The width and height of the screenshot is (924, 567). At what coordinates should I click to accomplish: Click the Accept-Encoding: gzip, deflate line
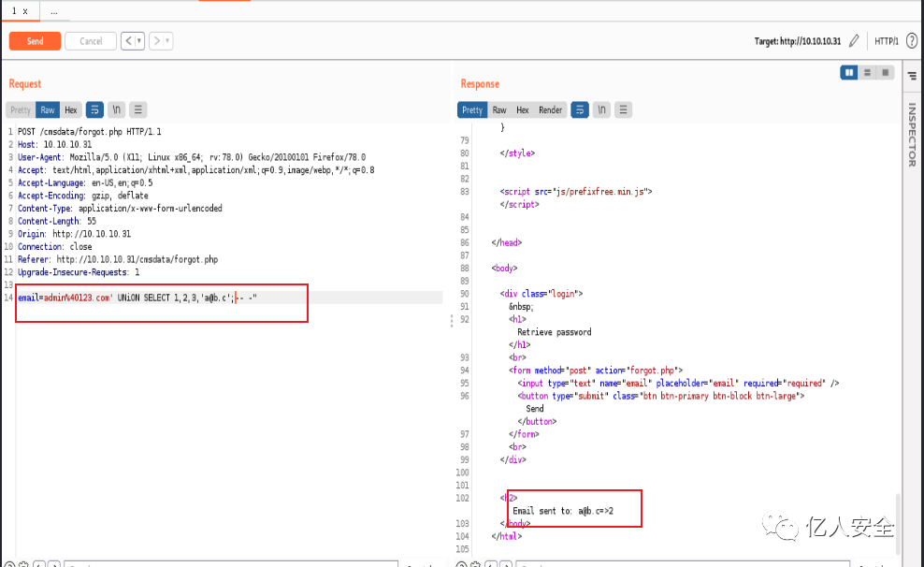click(82, 196)
